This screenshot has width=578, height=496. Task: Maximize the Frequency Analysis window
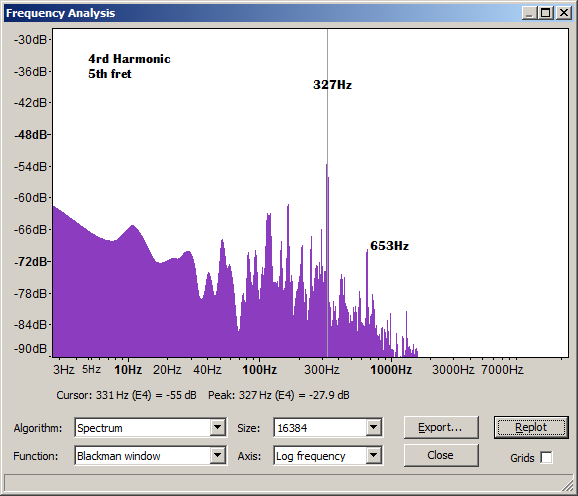click(546, 13)
